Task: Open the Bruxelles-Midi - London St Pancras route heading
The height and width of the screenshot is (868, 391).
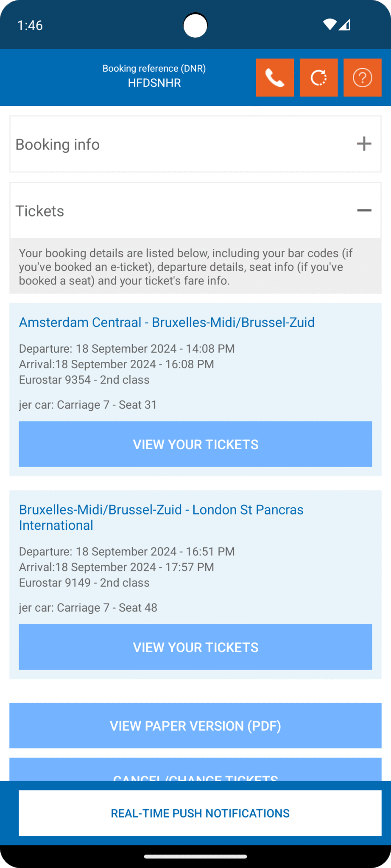Action: (161, 517)
